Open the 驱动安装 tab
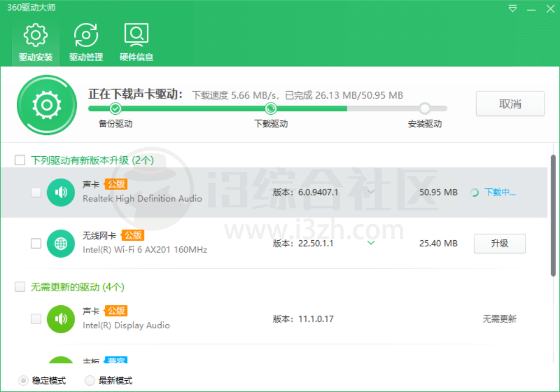The width and height of the screenshot is (560, 392). (35, 43)
